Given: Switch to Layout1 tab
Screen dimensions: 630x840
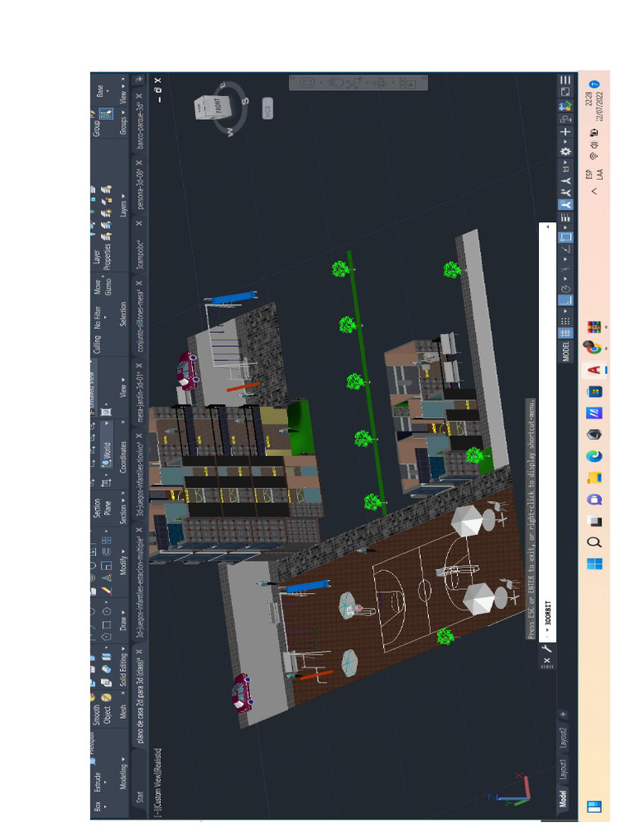Looking at the screenshot, I should coord(563,769).
